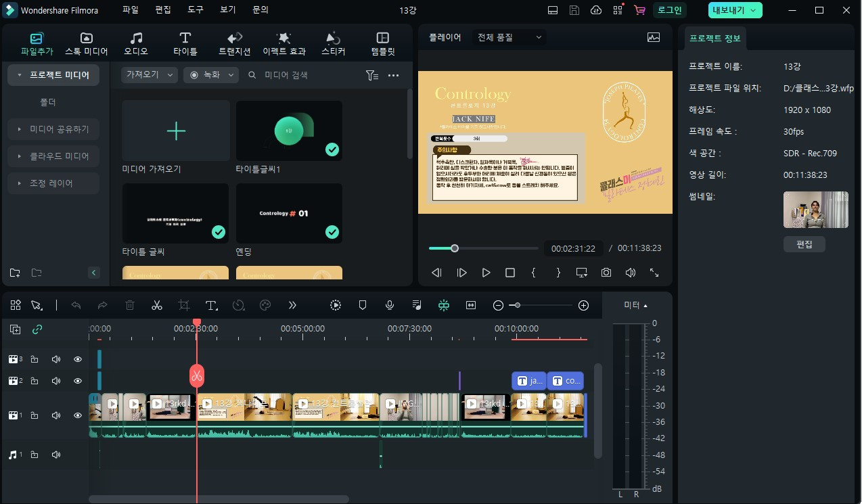Viewport: 862px width, 504px height.
Task: Click the scissors split icon in timeline toolbar
Action: (157, 305)
